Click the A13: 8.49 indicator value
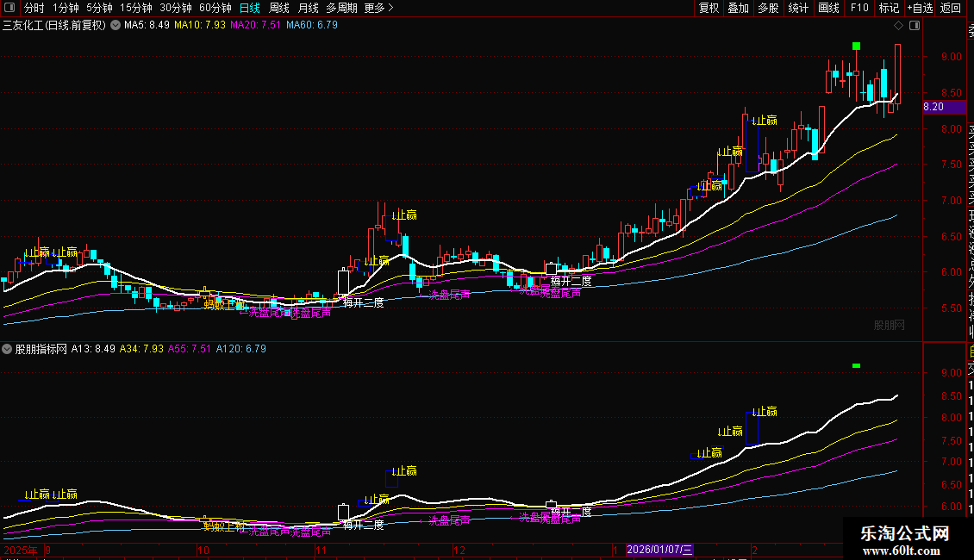 click(93, 349)
